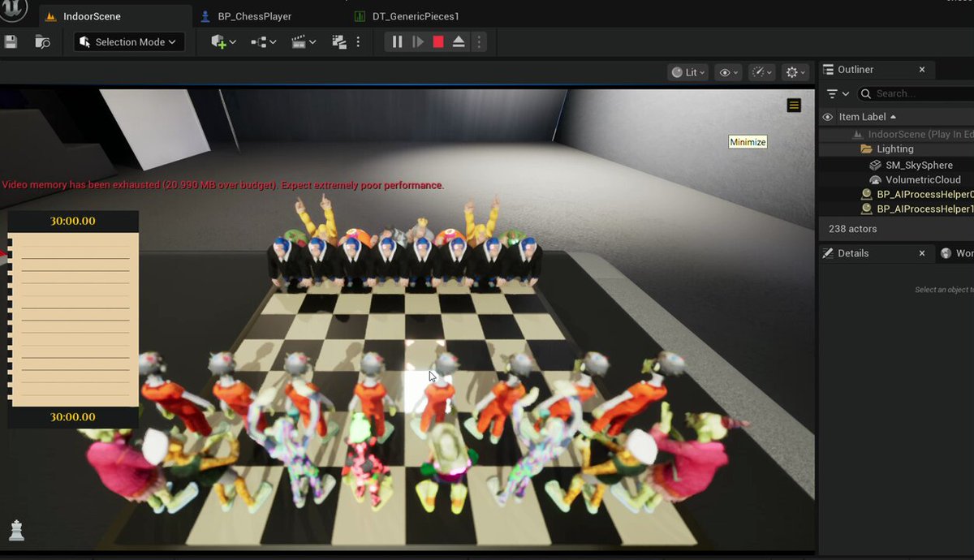Open the viewport Show eye dropdown

[x=729, y=72]
